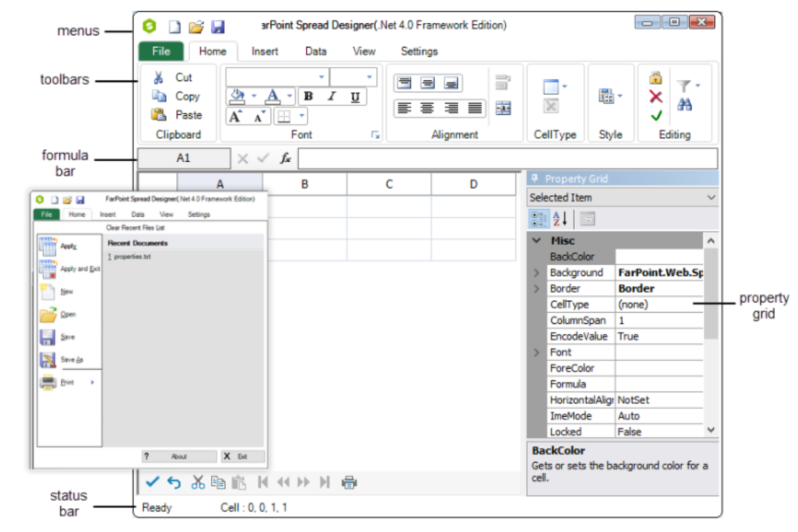
Task: Switch to the Insert ribbon tab
Action: click(265, 52)
